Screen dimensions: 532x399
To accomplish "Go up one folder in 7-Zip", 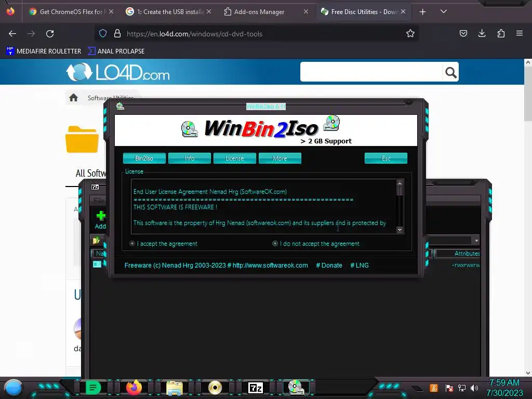I will 96,241.
